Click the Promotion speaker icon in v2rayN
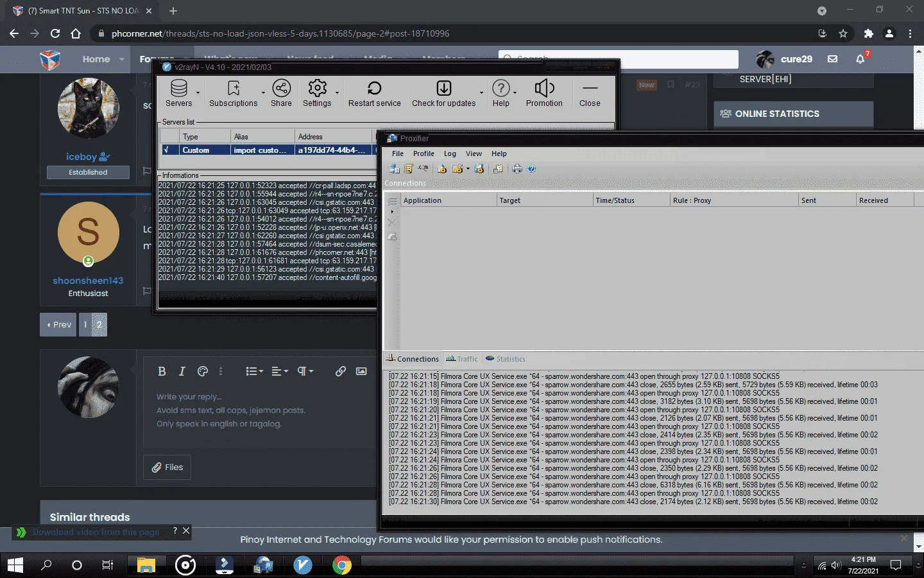The height and width of the screenshot is (578, 924). pos(544,93)
